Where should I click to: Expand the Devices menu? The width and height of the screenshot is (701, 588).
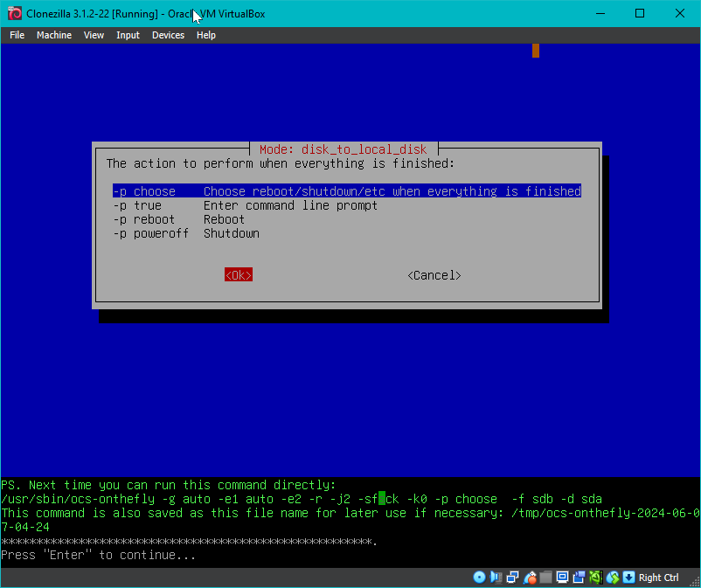(x=168, y=35)
